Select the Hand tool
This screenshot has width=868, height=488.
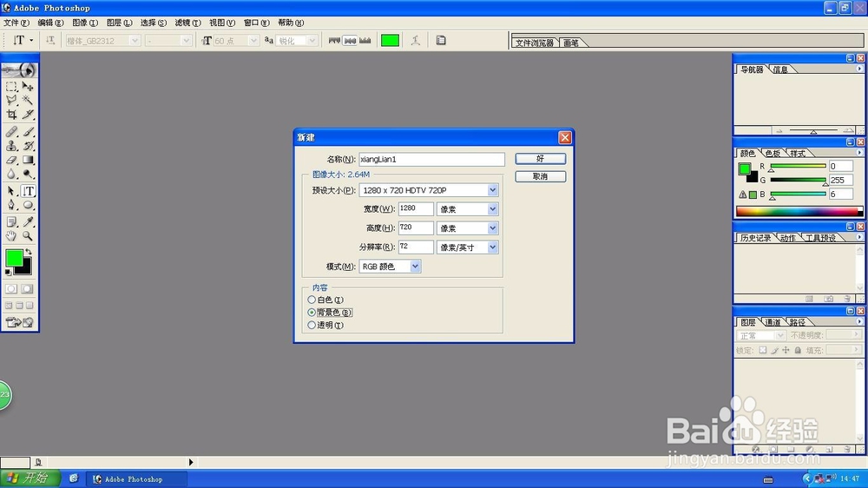coord(11,236)
